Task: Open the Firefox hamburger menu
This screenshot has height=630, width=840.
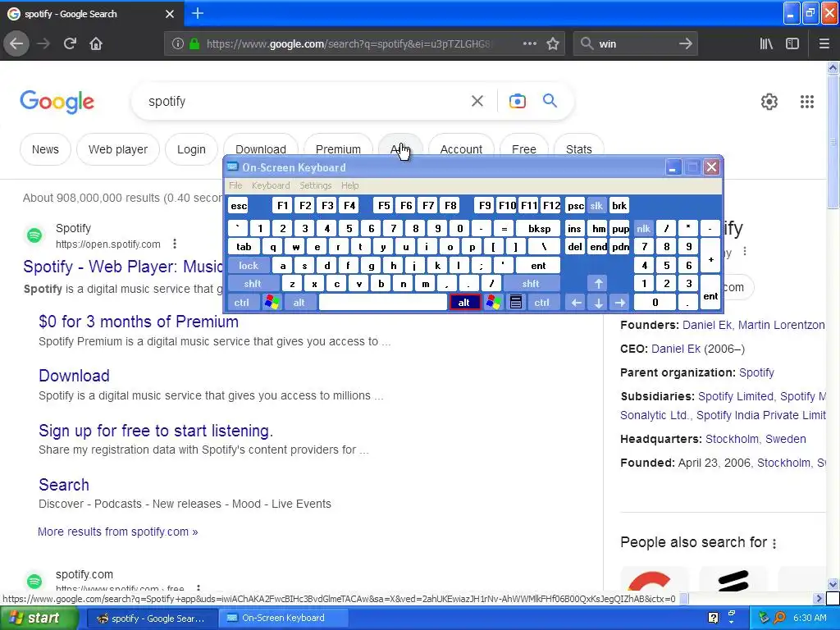Action: [x=824, y=44]
